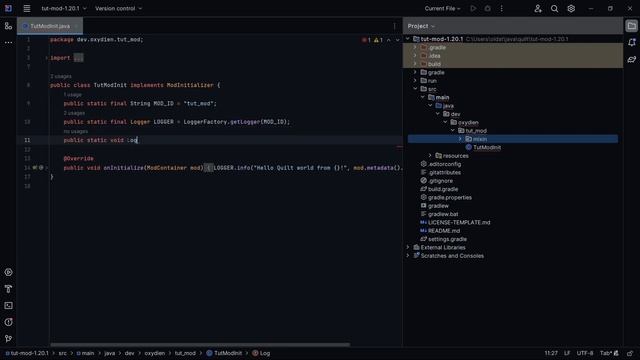Show the error count indicator

tap(366, 40)
